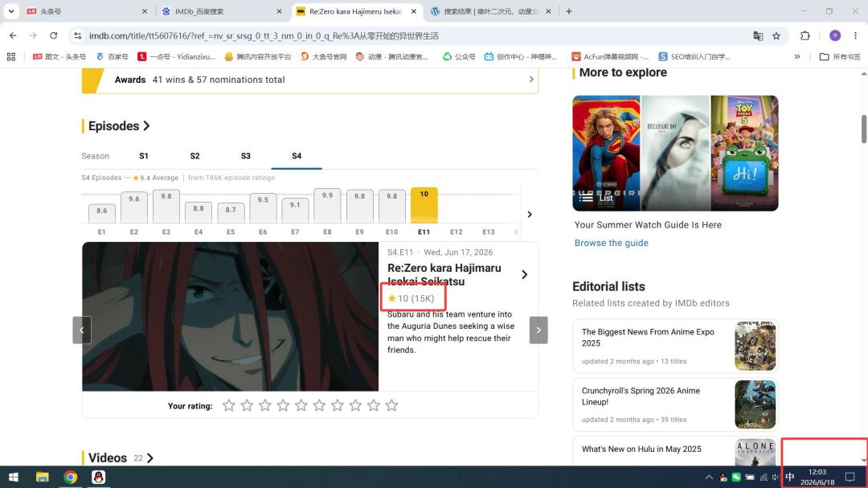The image size is (868, 488).
Task: Go back to the previous page
Action: tap(13, 35)
